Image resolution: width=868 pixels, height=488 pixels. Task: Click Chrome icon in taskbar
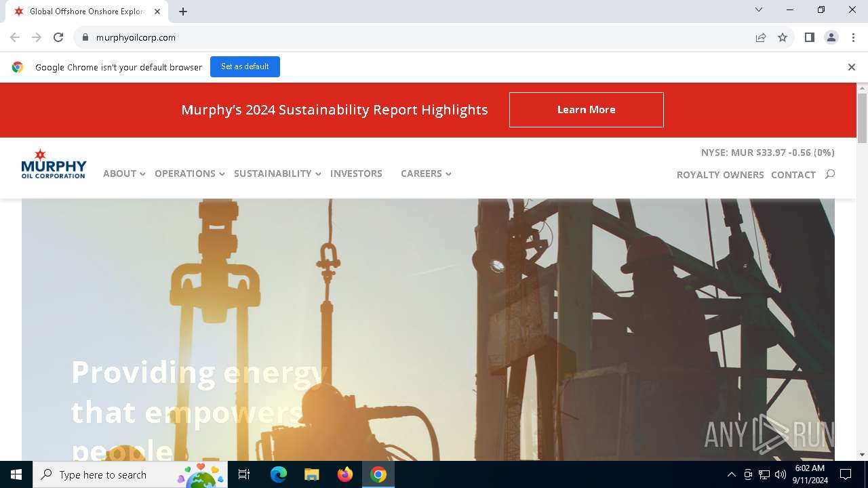click(378, 474)
